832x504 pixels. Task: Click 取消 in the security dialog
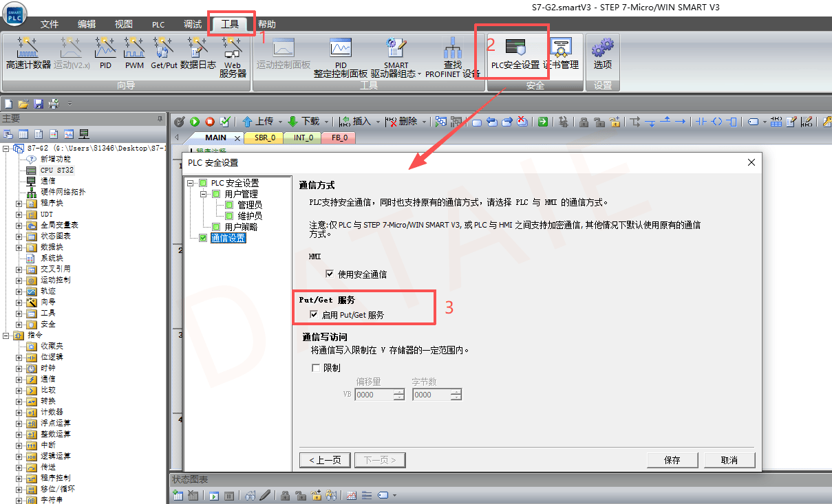[x=729, y=460]
